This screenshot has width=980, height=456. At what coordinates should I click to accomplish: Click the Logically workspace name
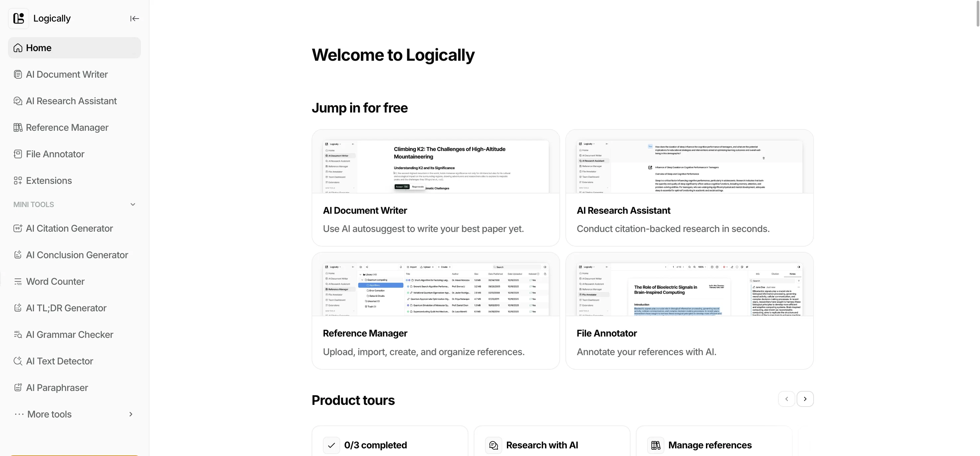pos(52,18)
